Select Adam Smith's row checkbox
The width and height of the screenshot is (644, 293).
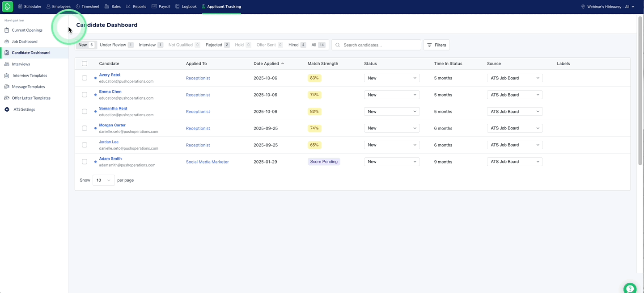[x=85, y=162]
